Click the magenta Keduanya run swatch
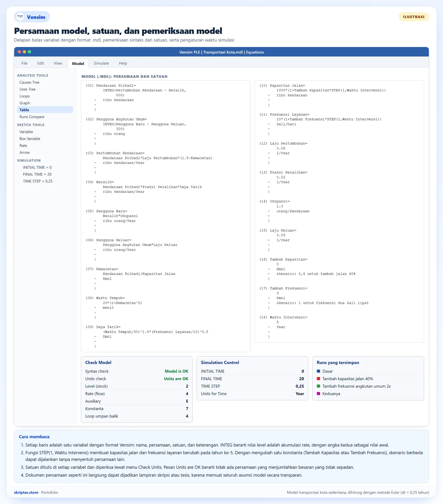Image resolution: width=443 pixels, height=504 pixels. tap(318, 394)
